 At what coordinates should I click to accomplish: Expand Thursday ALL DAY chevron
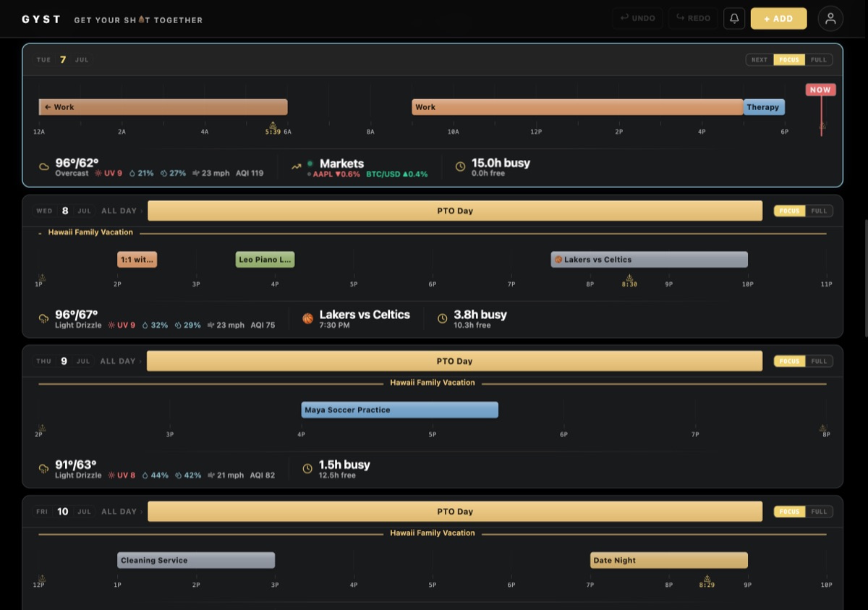(x=141, y=361)
